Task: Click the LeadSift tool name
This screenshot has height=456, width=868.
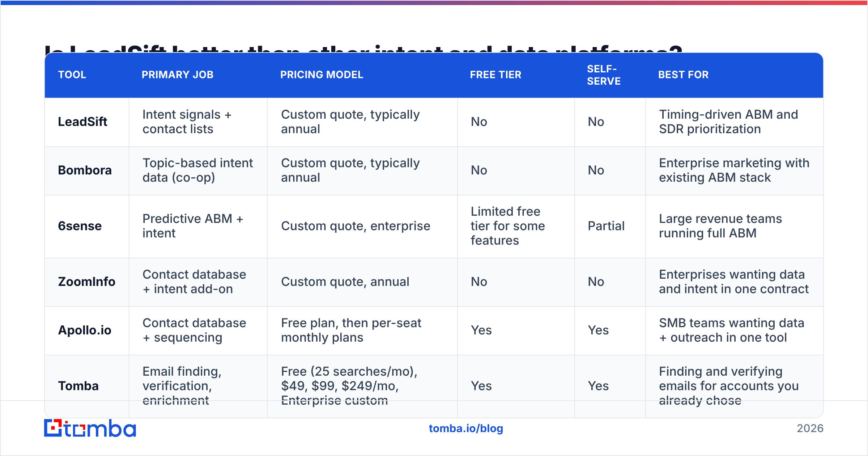Action: 82,122
